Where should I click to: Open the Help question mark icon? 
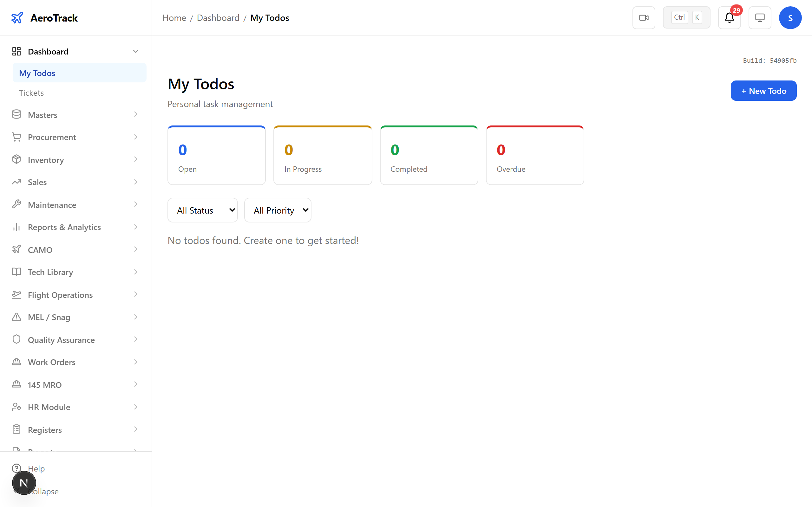click(x=17, y=468)
